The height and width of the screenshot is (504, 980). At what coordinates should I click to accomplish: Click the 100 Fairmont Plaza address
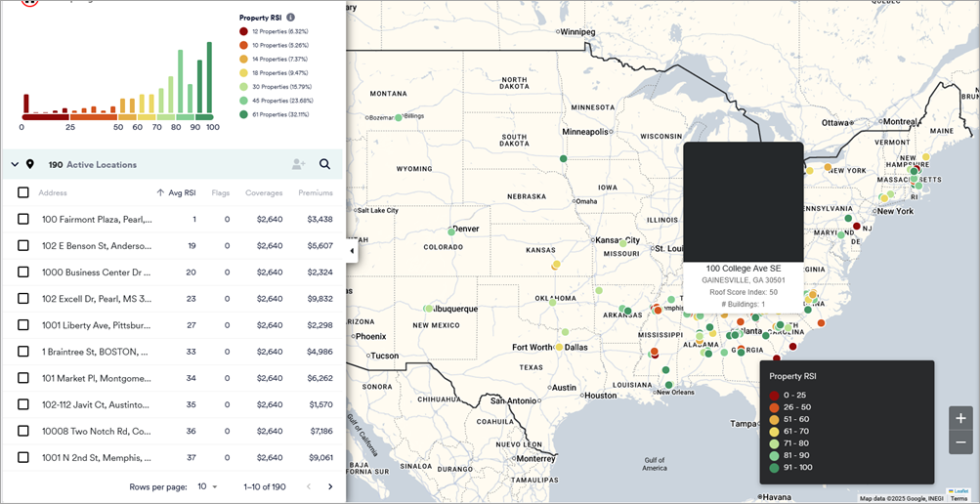pos(97,219)
